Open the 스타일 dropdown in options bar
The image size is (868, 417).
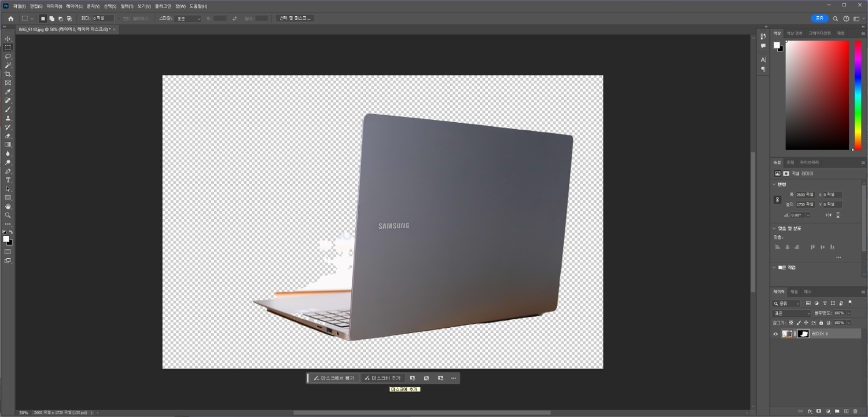coord(189,19)
